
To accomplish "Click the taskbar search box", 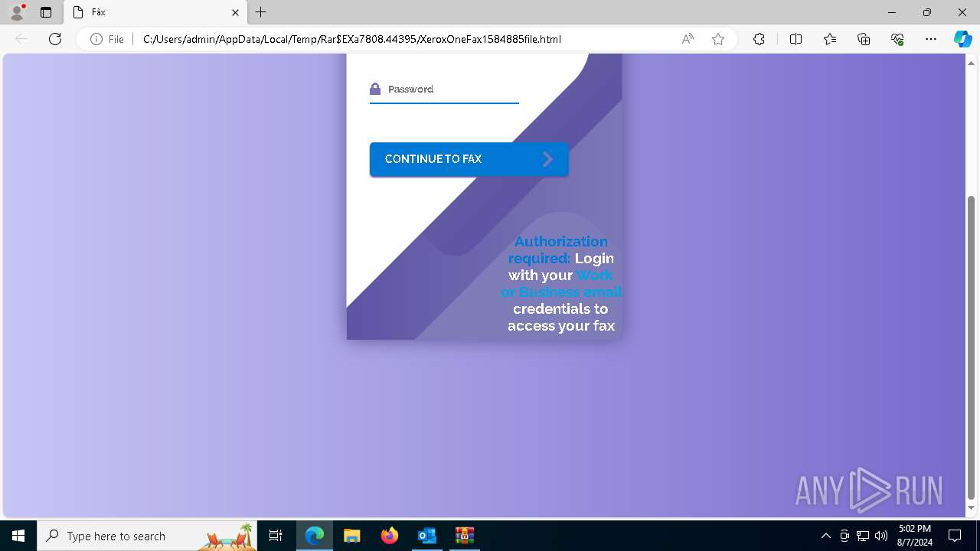I will 147,536.
